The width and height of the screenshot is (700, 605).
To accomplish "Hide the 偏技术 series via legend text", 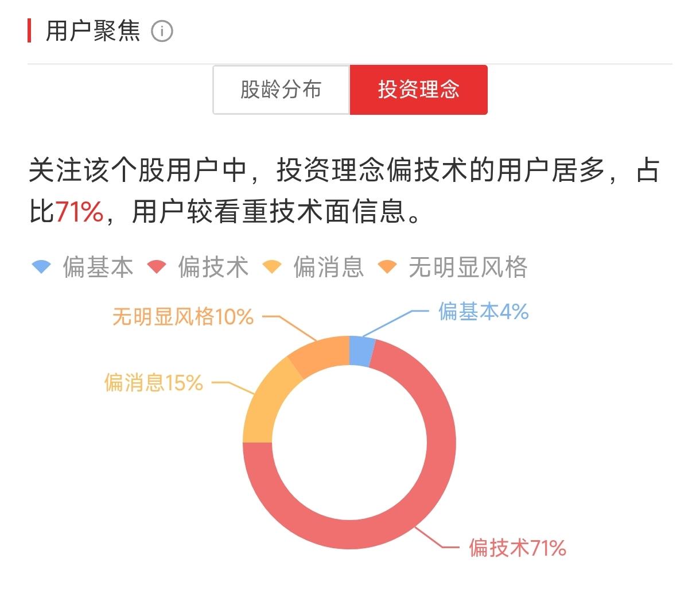I will (213, 267).
